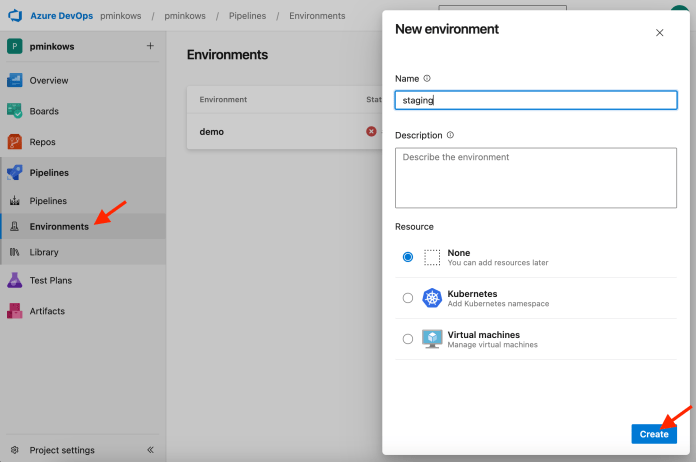This screenshot has height=462, width=696.
Task: Click the Name info icon
Action: 427,78
